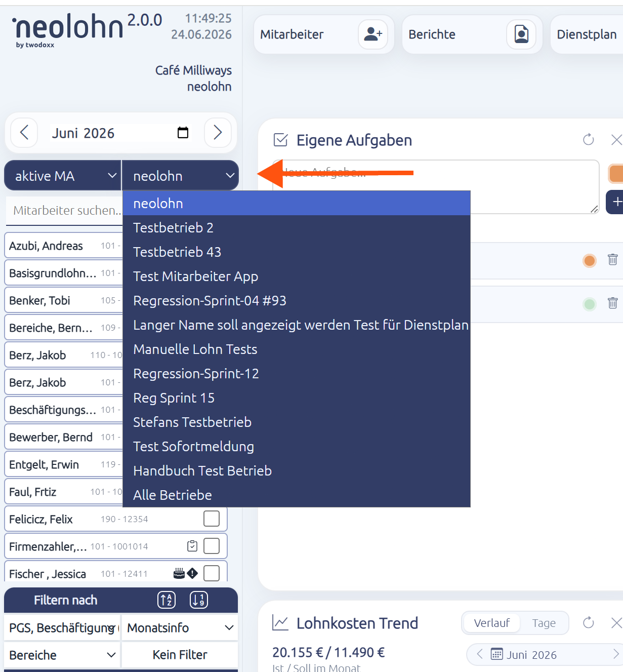The width and height of the screenshot is (623, 672).
Task: Select Testbetrieb 2 from the list
Action: [x=297, y=227]
